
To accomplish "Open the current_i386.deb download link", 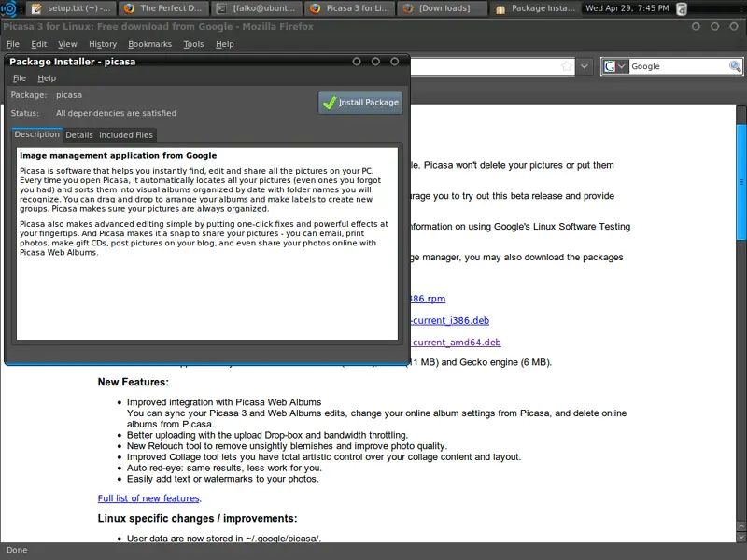I will [450, 320].
